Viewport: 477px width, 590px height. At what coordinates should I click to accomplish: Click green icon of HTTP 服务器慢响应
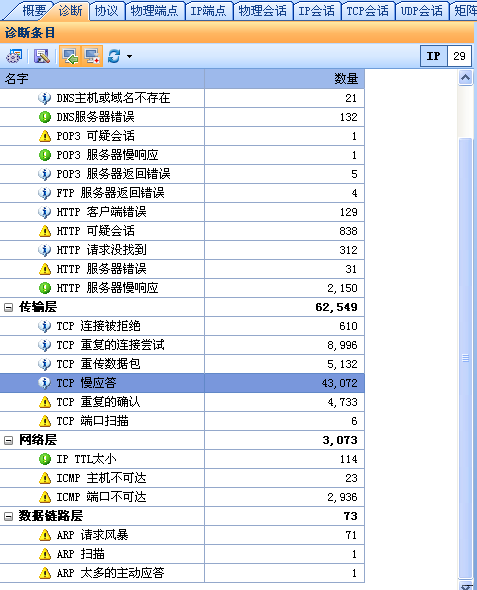pyautogui.click(x=45, y=288)
